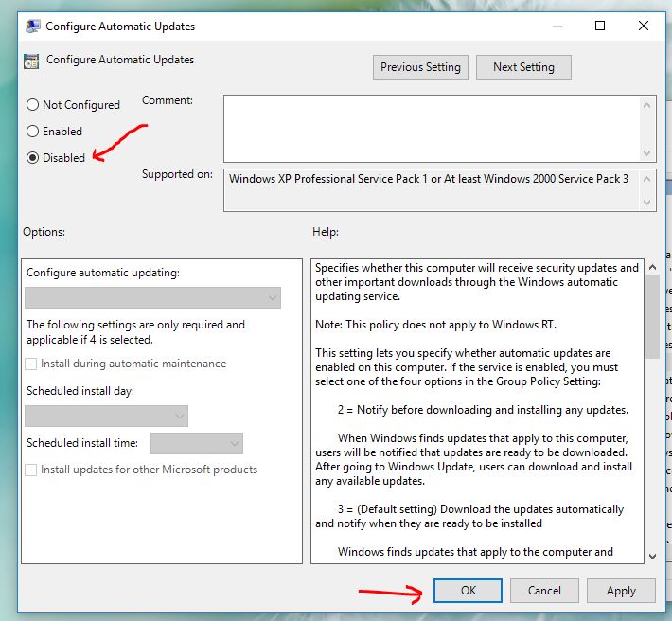Click the Apply button
The image size is (672, 621).
point(621,591)
